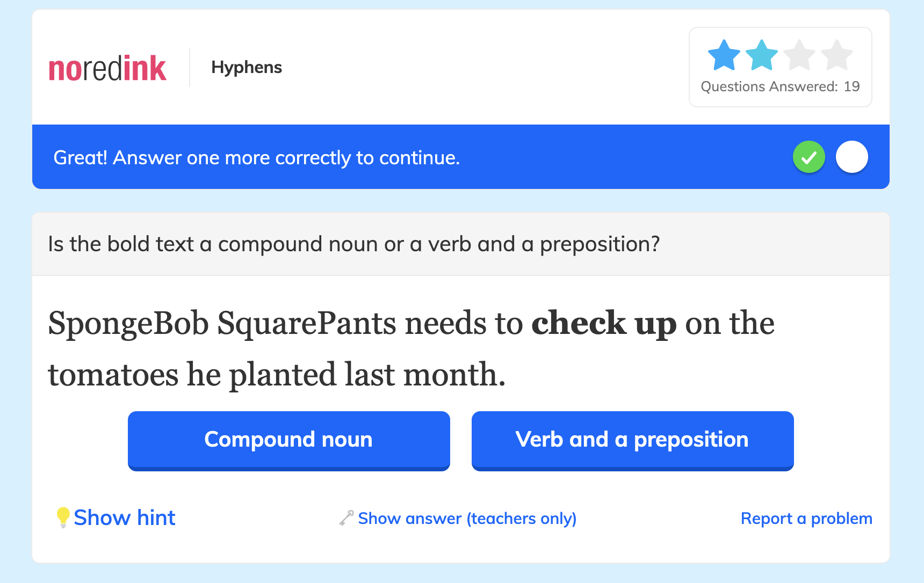
Task: Click the Questions Answered: 19 counter
Action: 780,86
